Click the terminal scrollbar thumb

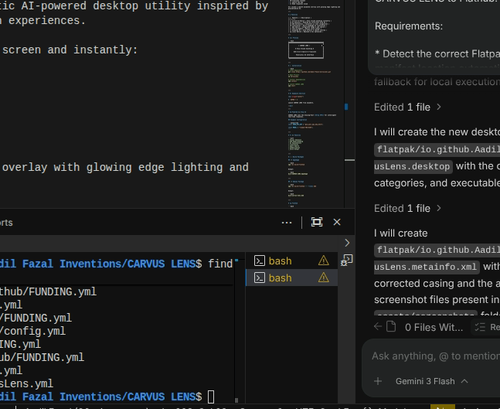coord(236,400)
